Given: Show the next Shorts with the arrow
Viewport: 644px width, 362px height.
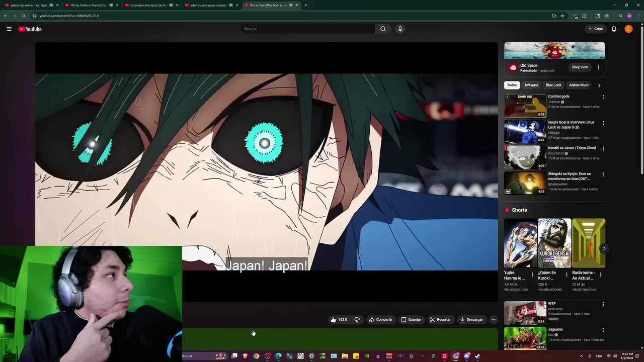Looking at the screenshot, I should point(604,248).
